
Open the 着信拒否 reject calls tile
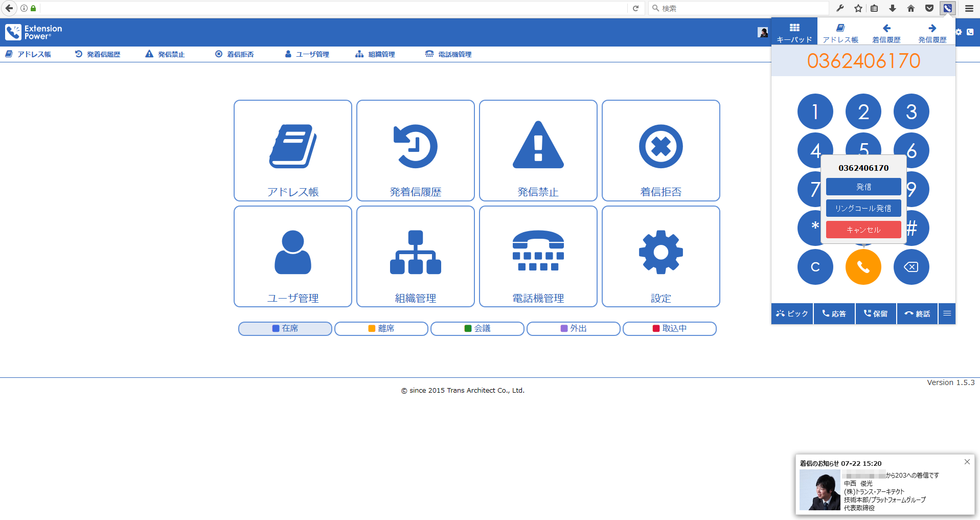tap(660, 150)
